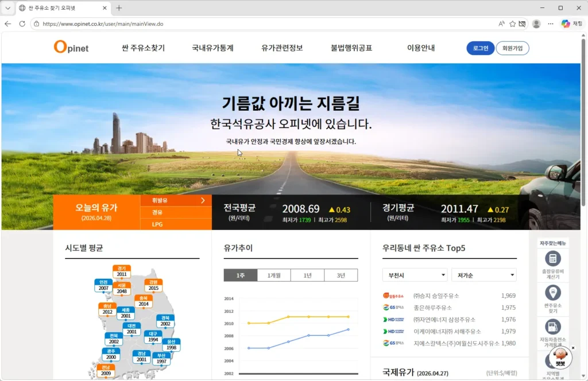Image resolution: width=588 pixels, height=381 pixels.
Task: Open the 부천시 city dropdown
Action: pos(415,275)
